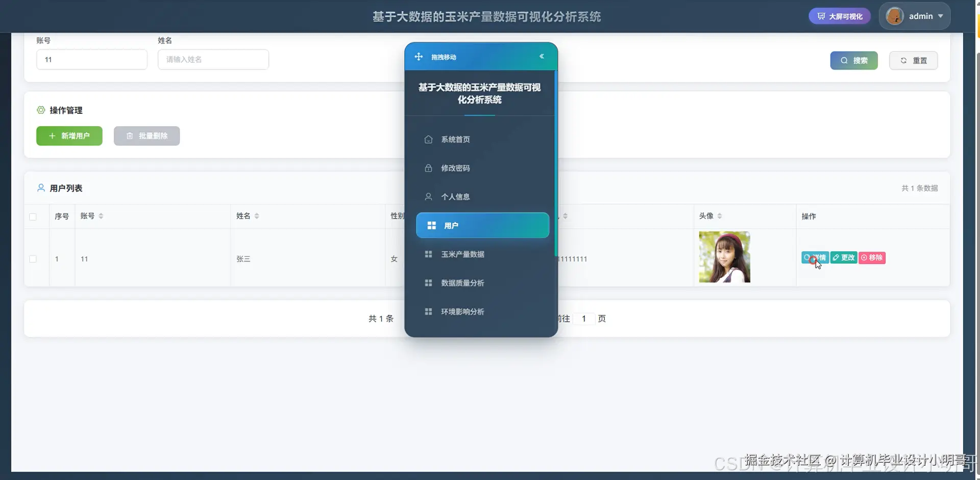980x480 pixels.
Task: Click the 拖拽移动 drag handle icon
Action: 419,57
